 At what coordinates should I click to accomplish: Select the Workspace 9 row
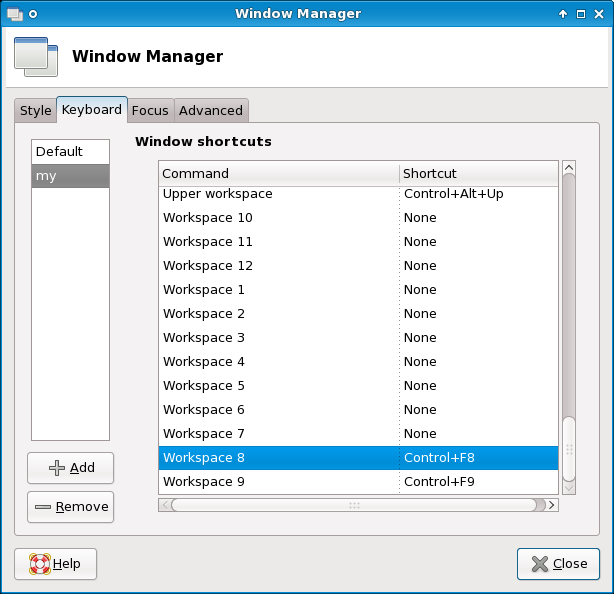tap(358, 482)
